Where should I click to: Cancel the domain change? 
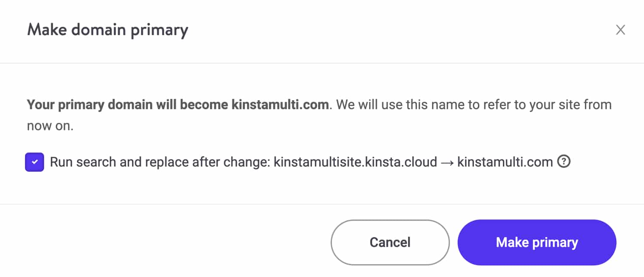[390, 242]
